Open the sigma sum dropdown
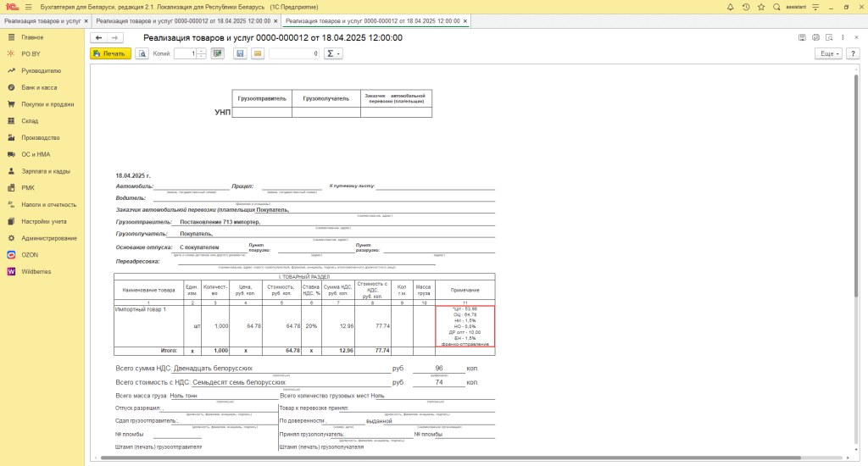 (333, 53)
